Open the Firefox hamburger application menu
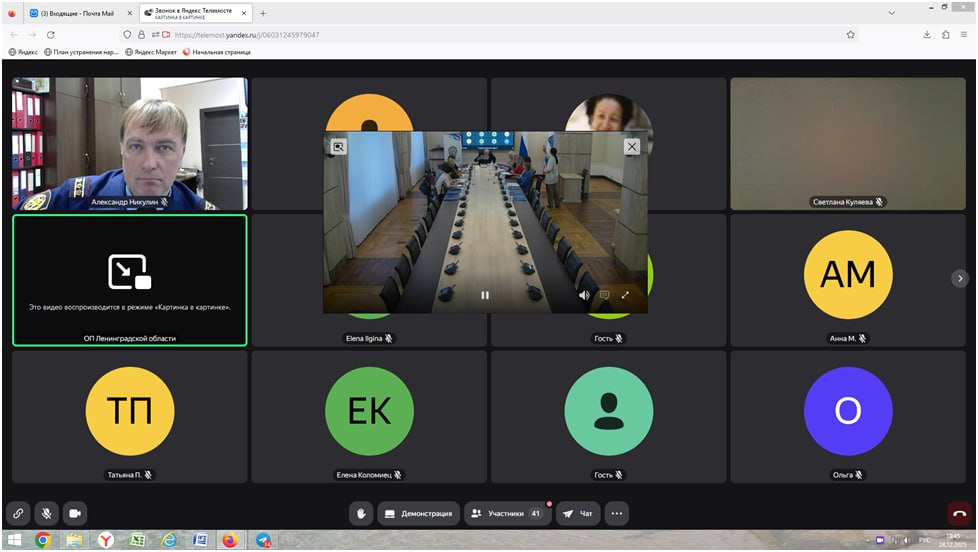 tap(964, 34)
